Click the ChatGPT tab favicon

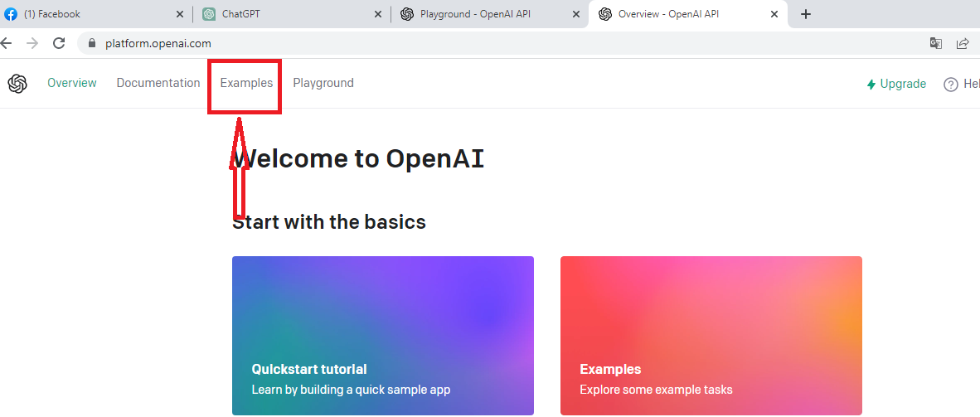click(209, 14)
